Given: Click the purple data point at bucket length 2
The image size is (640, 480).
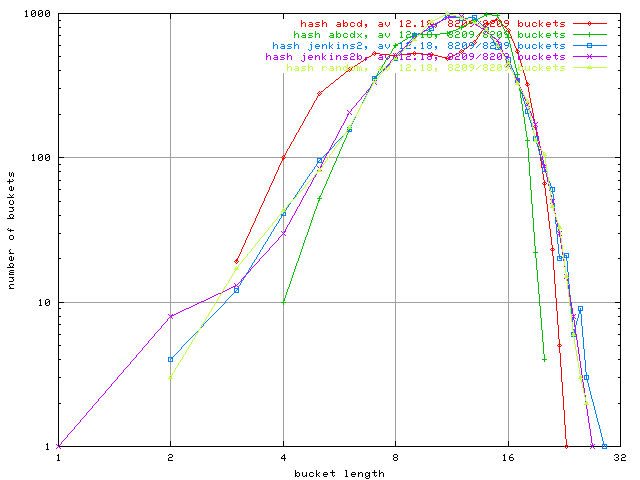Looking at the screenshot, I should [171, 316].
